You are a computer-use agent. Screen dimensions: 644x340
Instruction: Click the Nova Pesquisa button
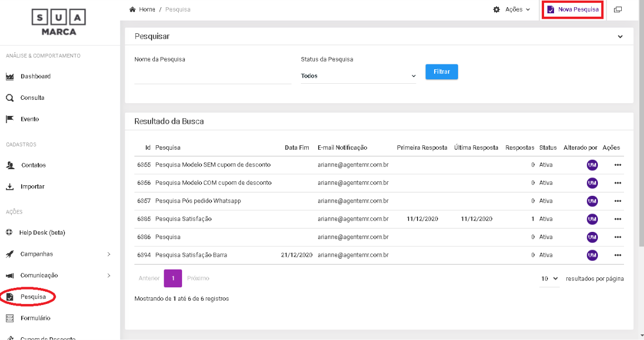pyautogui.click(x=572, y=9)
